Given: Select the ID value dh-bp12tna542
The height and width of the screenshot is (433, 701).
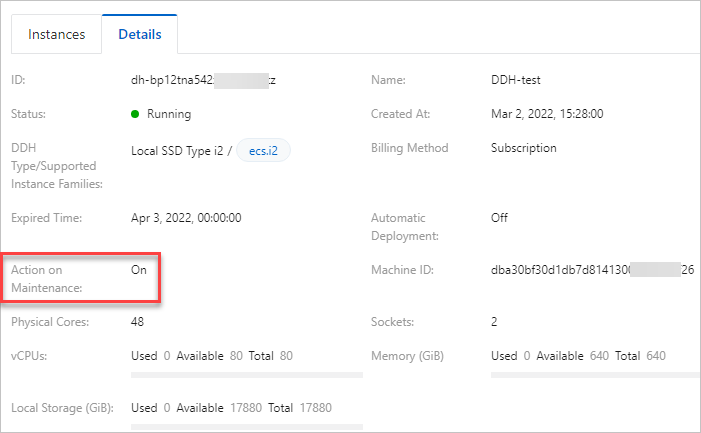Looking at the screenshot, I should 203,80.
